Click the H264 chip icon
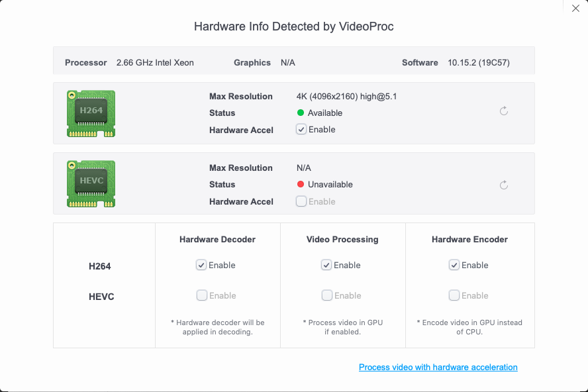Screen dimensions: 588x392 click(91, 113)
